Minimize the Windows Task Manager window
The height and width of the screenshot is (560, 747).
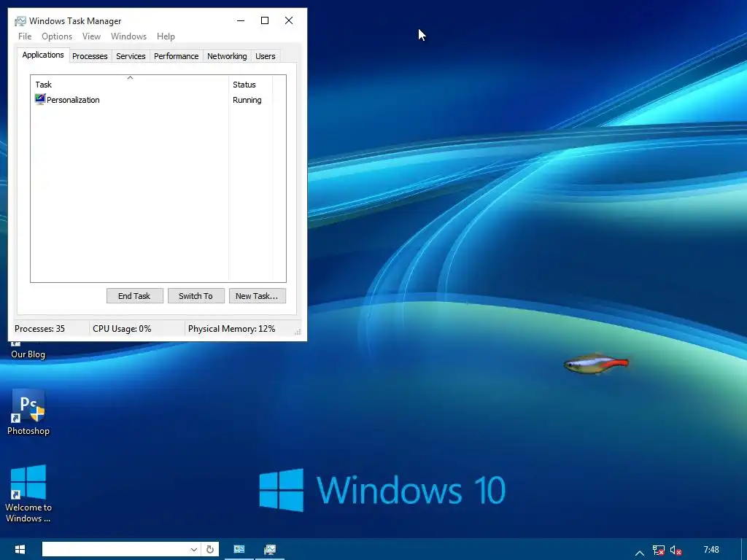tap(241, 20)
